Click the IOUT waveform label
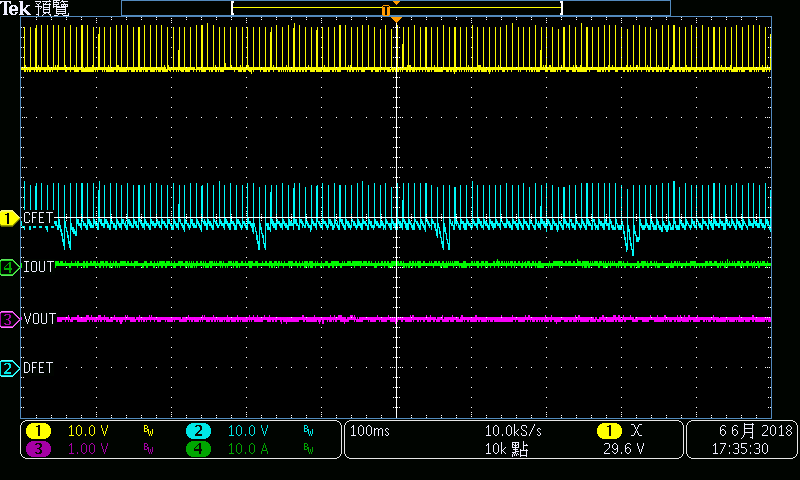Screen dimensions: 800x480 tap(38, 267)
